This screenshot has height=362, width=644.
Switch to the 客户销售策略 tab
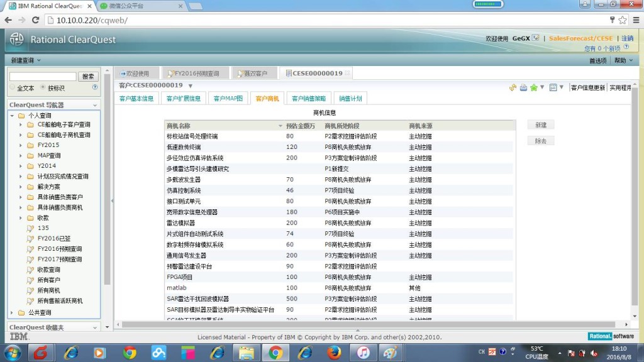pos(308,99)
